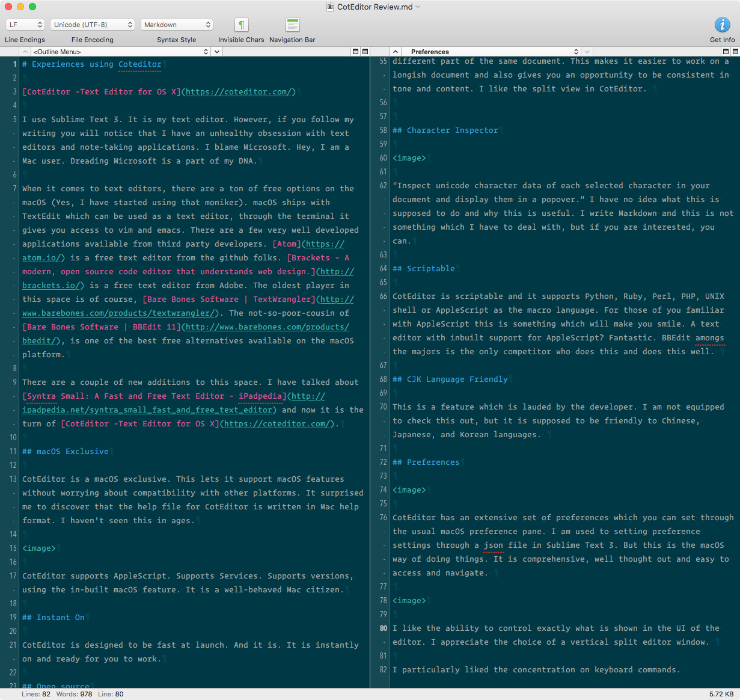
Task: Click the 'Syntax Style' toolbar label
Action: (x=177, y=40)
